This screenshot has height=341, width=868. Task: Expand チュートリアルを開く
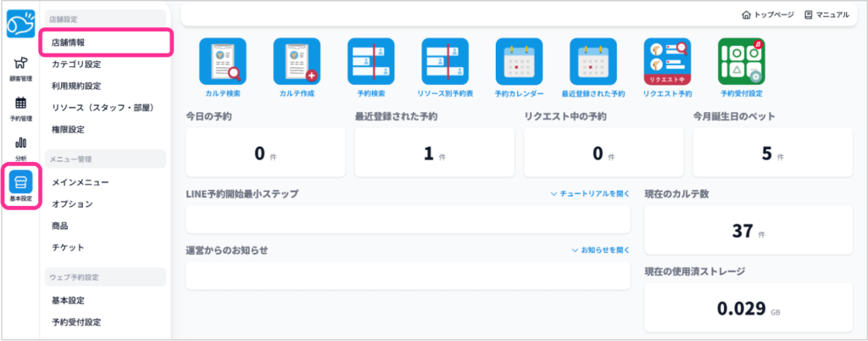[590, 194]
